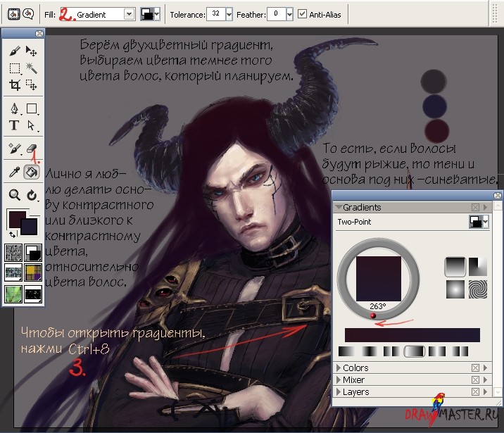Choose the Rectangular Selection tool
Viewport: 504px width, 433px height.
[15, 68]
